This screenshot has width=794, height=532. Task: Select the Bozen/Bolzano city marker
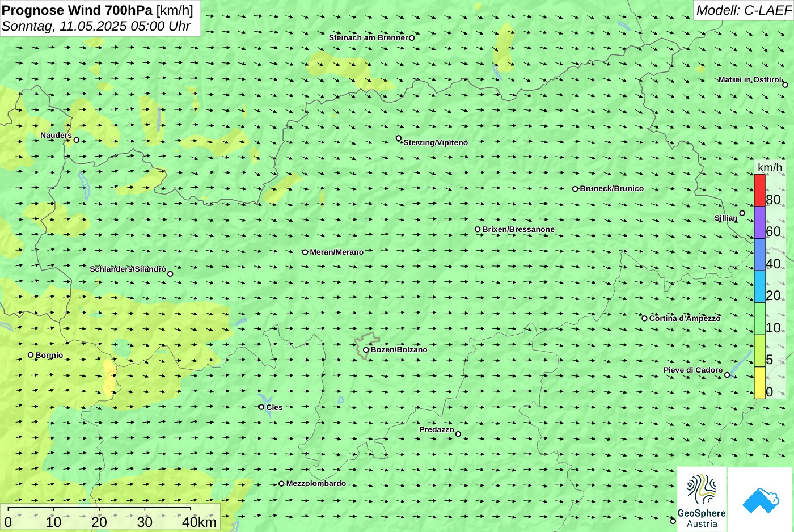point(366,350)
